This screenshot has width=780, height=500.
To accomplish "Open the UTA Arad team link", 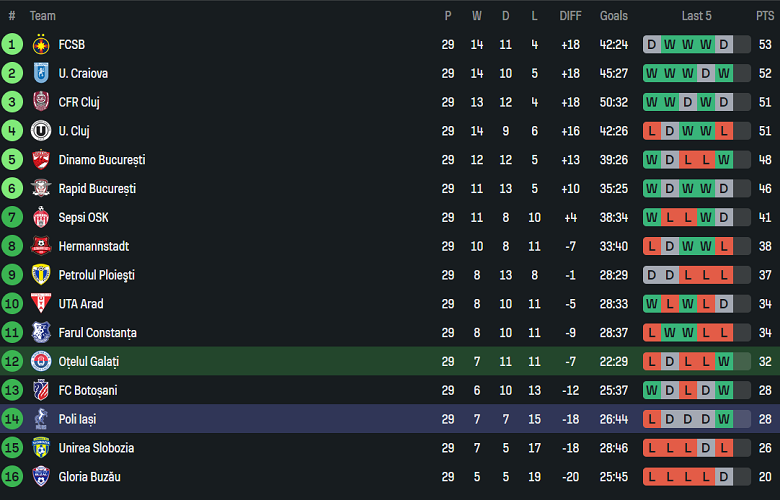I will 81,304.
